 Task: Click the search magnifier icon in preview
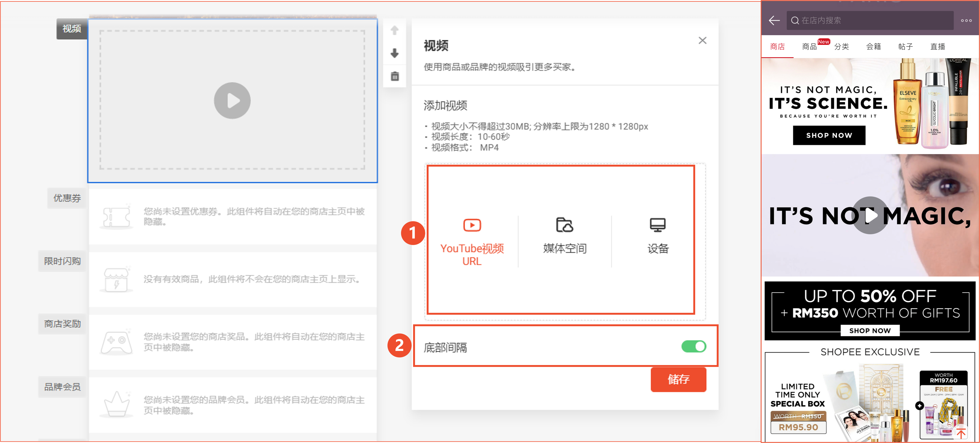(795, 21)
